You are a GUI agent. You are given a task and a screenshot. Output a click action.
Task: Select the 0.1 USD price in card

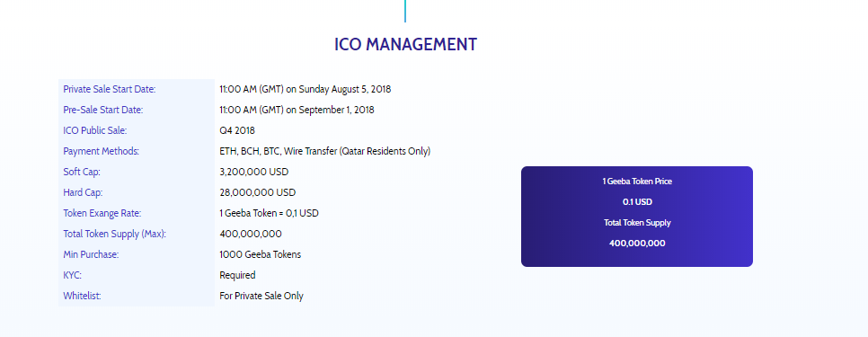pos(637,202)
